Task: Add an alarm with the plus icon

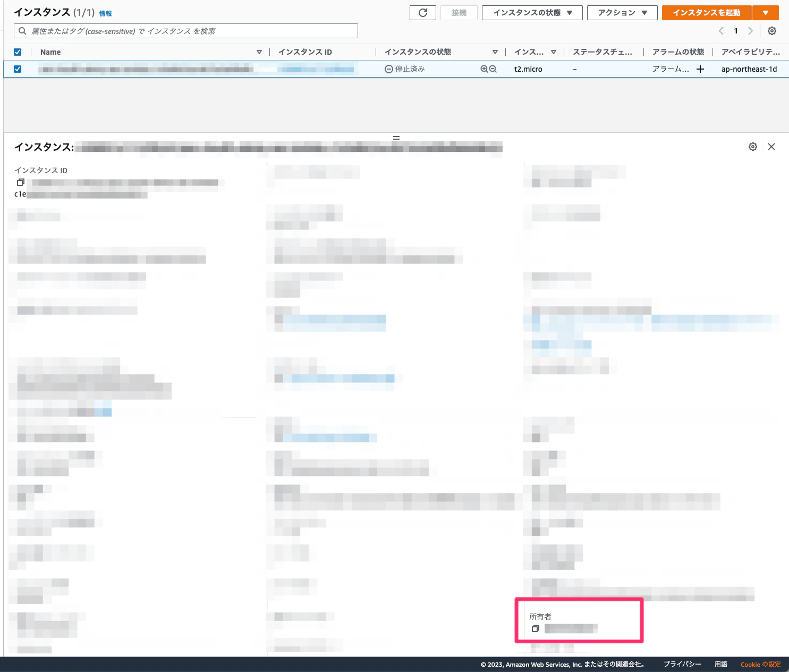Action: pyautogui.click(x=700, y=69)
